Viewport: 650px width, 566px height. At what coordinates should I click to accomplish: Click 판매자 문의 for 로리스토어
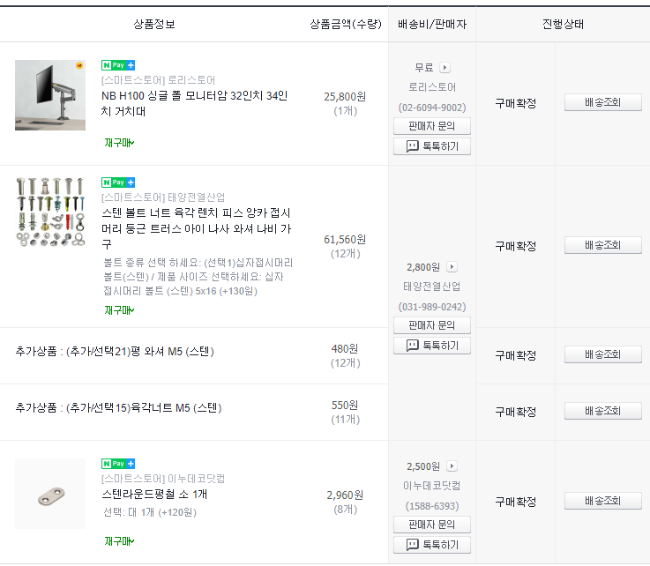point(432,126)
